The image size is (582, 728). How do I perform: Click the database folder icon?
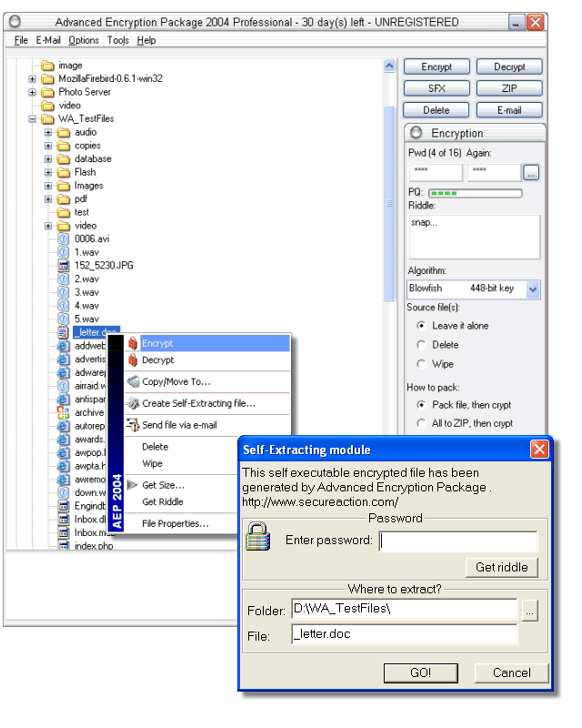[x=63, y=158]
